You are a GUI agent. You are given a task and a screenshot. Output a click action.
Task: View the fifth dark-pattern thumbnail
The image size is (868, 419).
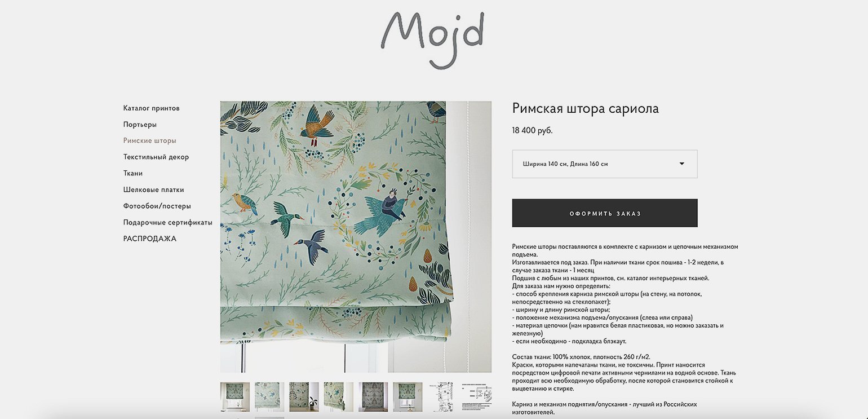tap(373, 397)
